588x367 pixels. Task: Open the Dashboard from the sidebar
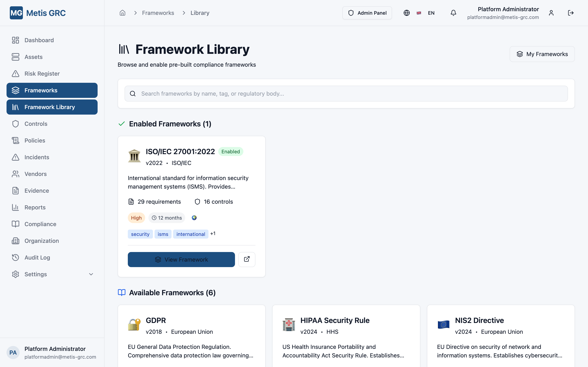tap(39, 40)
